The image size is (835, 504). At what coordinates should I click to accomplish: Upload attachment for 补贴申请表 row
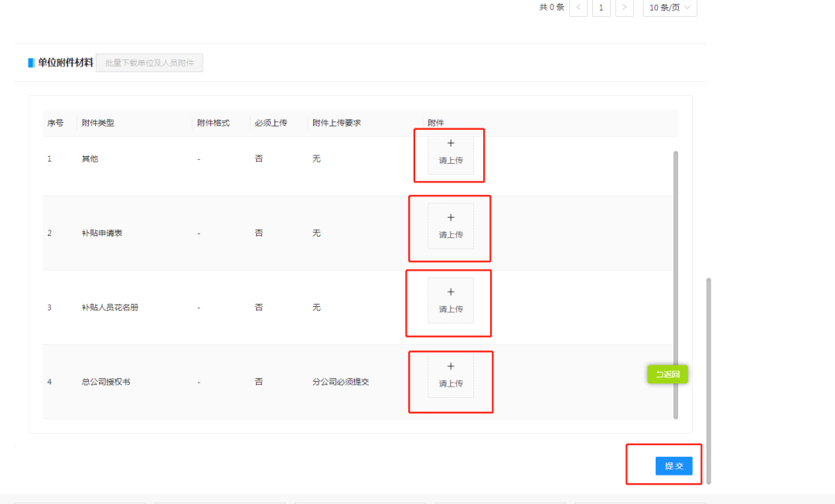[x=451, y=226]
